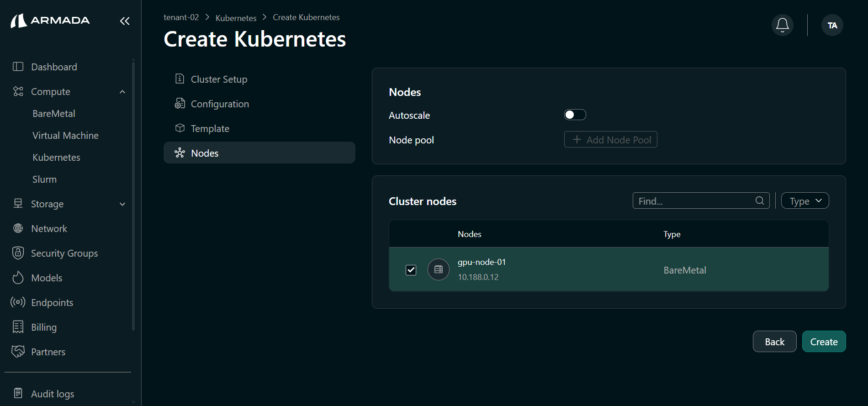
Task: Select the Nodes step
Action: click(259, 153)
